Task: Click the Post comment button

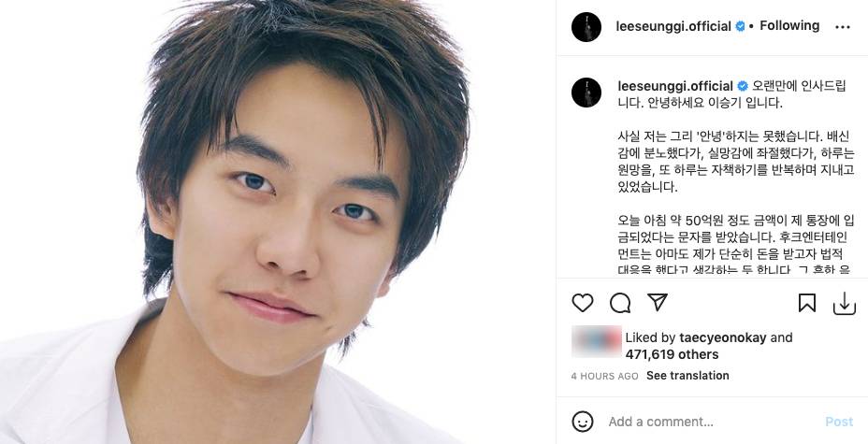Action: (839, 422)
